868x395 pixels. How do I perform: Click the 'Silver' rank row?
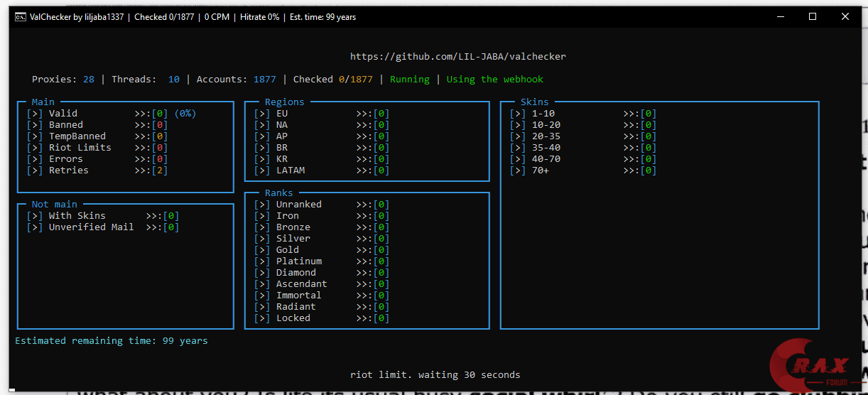tap(322, 238)
